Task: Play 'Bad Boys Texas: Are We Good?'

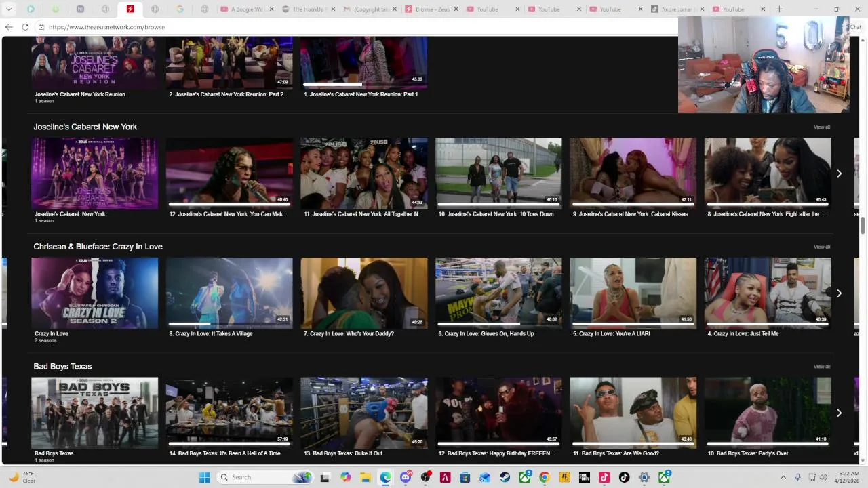Action: click(633, 413)
